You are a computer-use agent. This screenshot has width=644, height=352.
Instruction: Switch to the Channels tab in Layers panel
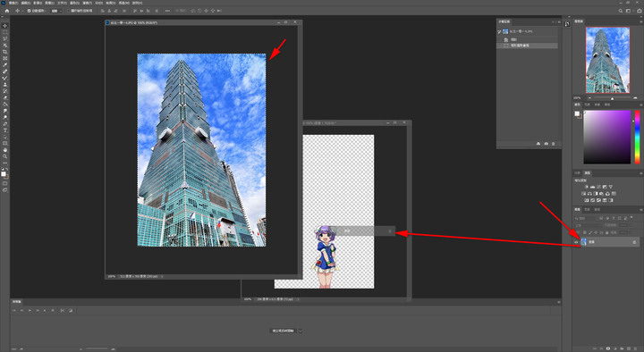(587, 209)
